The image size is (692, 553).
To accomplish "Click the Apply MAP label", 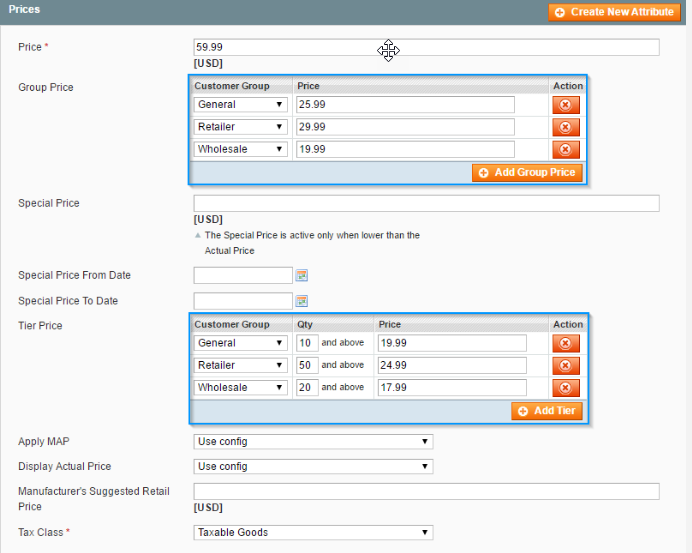I will click(44, 441).
